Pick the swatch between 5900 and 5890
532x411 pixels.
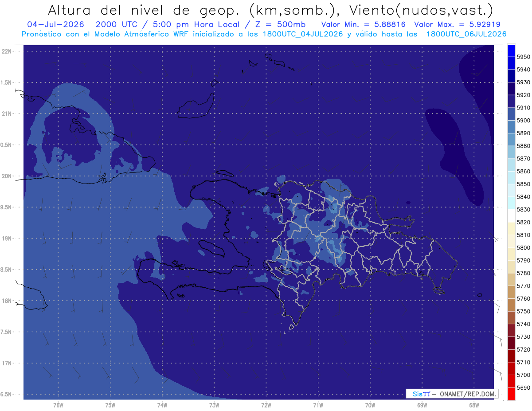click(511, 127)
